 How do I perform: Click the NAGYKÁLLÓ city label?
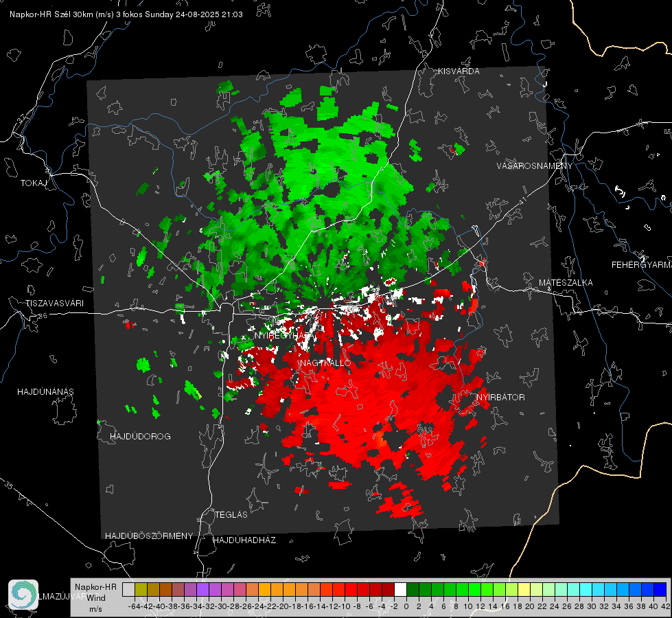[x=325, y=363]
